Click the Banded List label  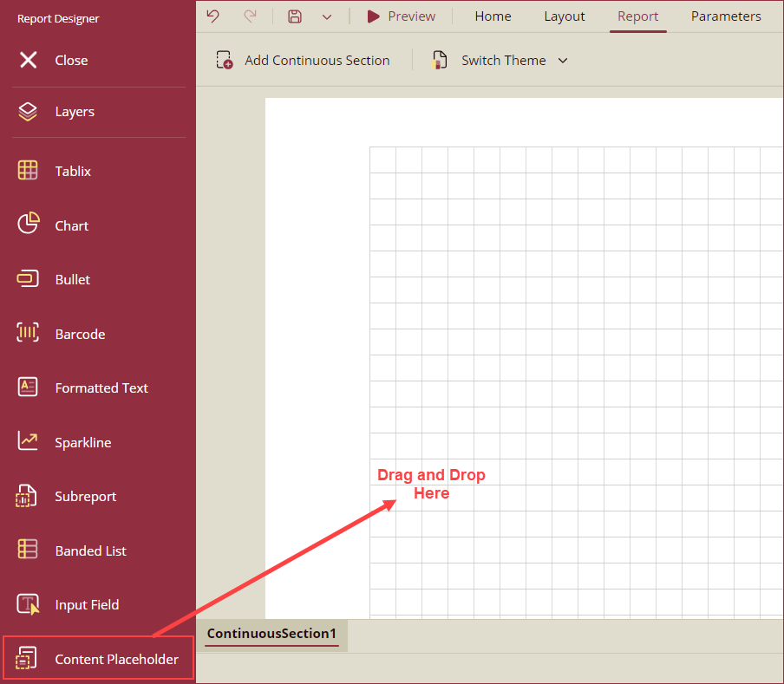click(x=90, y=551)
